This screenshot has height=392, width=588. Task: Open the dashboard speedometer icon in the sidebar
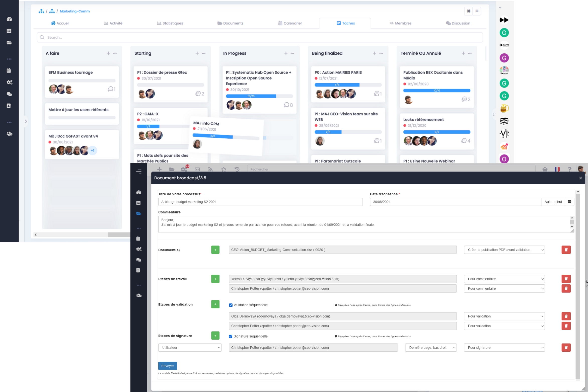point(139,192)
